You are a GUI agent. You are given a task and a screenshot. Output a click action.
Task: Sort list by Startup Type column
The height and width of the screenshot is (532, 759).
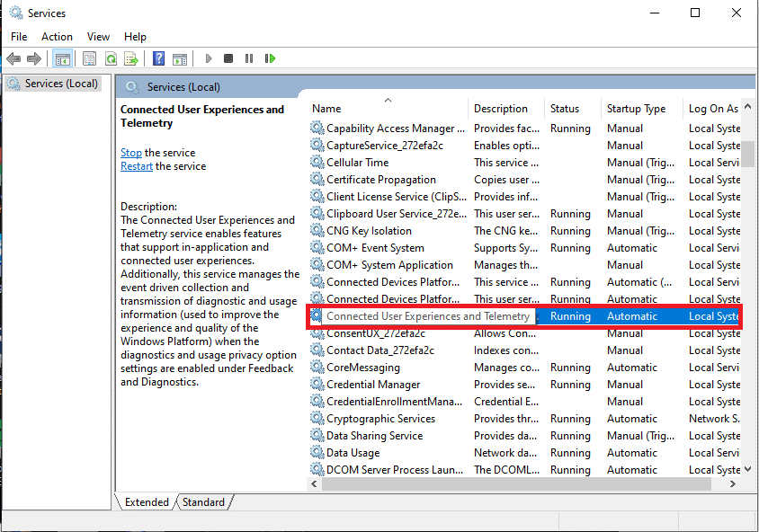(636, 109)
